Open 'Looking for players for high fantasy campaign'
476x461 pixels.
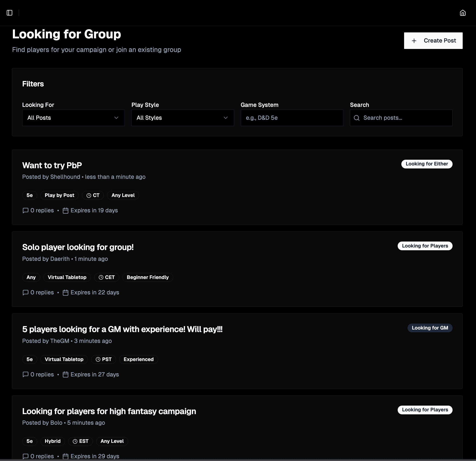coord(109,411)
